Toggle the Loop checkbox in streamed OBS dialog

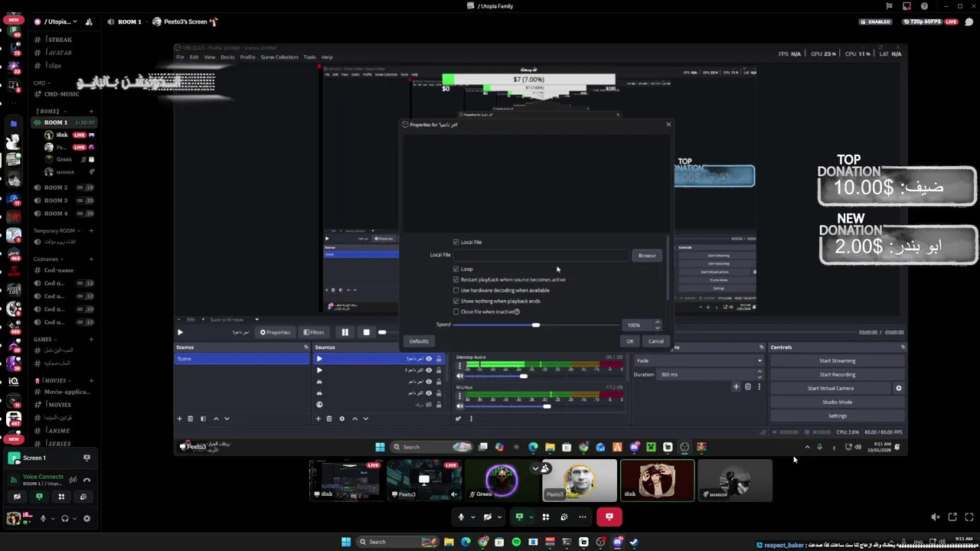(x=456, y=269)
